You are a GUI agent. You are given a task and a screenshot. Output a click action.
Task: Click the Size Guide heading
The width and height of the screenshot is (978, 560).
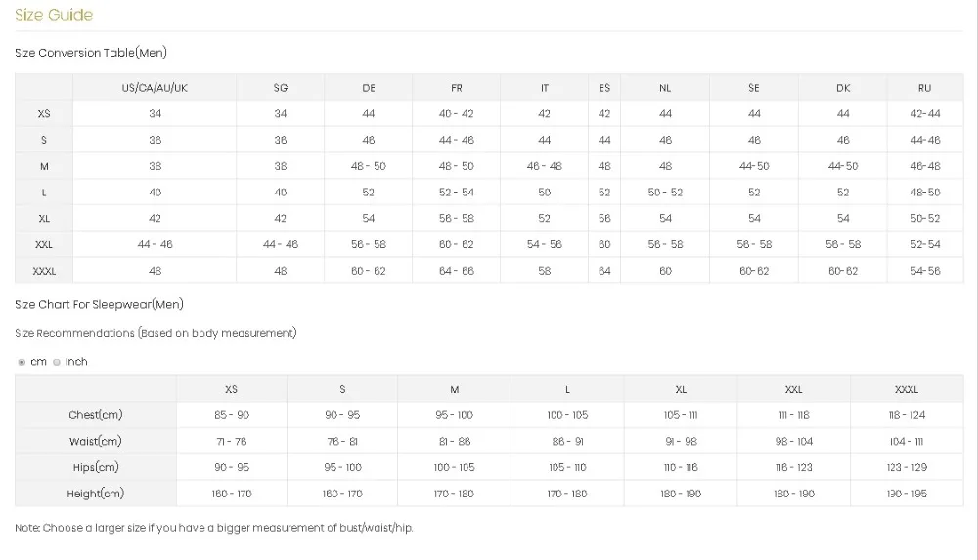[x=54, y=15]
